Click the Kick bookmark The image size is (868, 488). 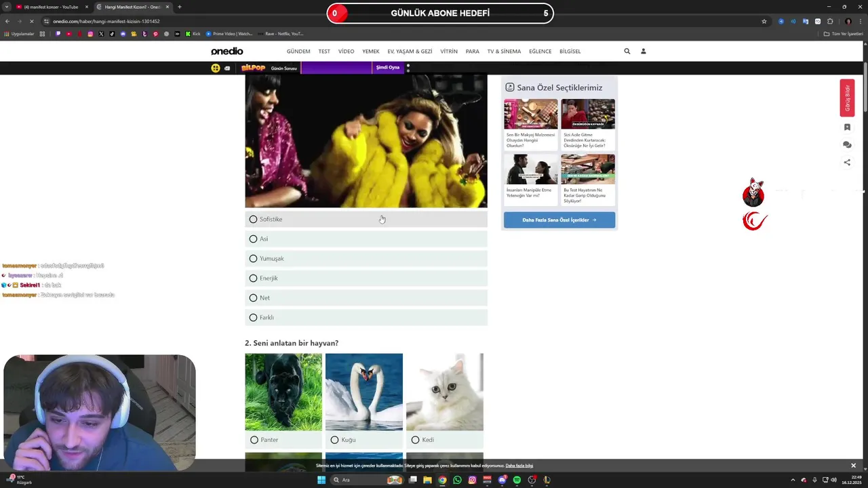[x=193, y=33]
